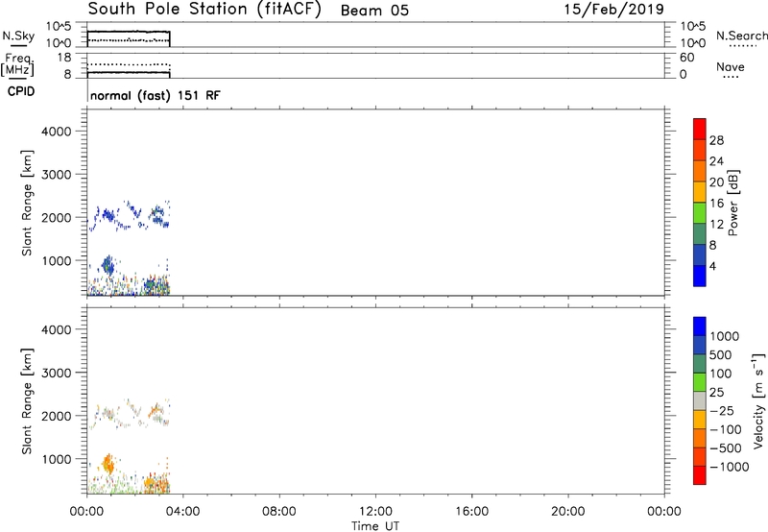Screen dimensions: 768x532
Task: Click the blue scatter cluster near 2000 km in power panel
Action: tap(107, 214)
